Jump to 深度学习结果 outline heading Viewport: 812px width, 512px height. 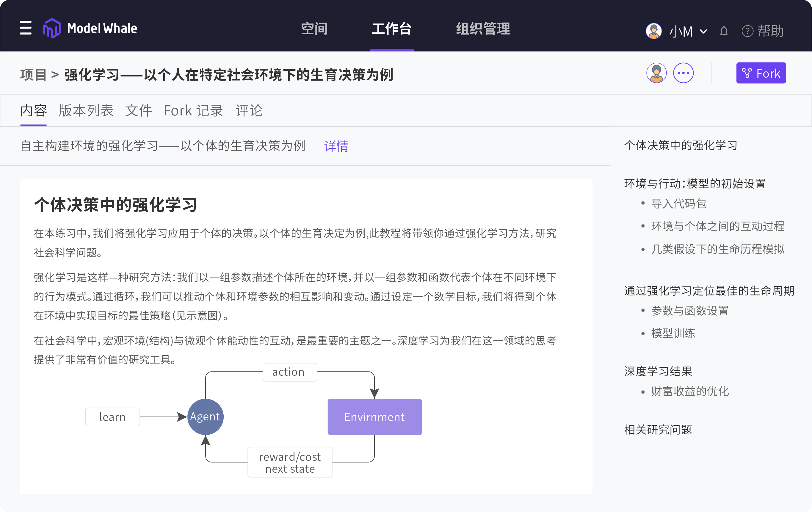click(658, 371)
